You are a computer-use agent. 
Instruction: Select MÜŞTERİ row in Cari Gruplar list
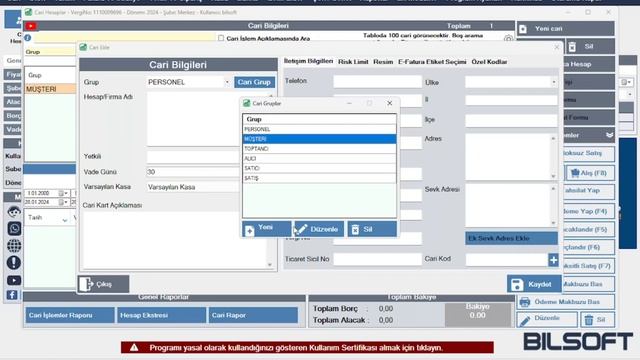click(x=319, y=139)
